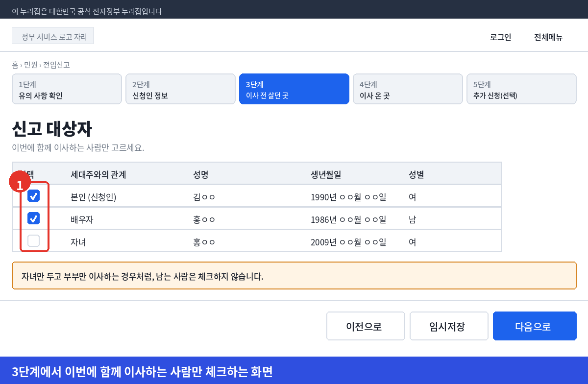Click the 성별 column header
Viewport: 588px width, 384px height.
(416, 174)
